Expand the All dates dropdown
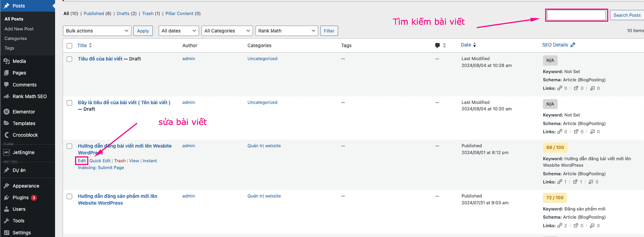 [x=179, y=31]
